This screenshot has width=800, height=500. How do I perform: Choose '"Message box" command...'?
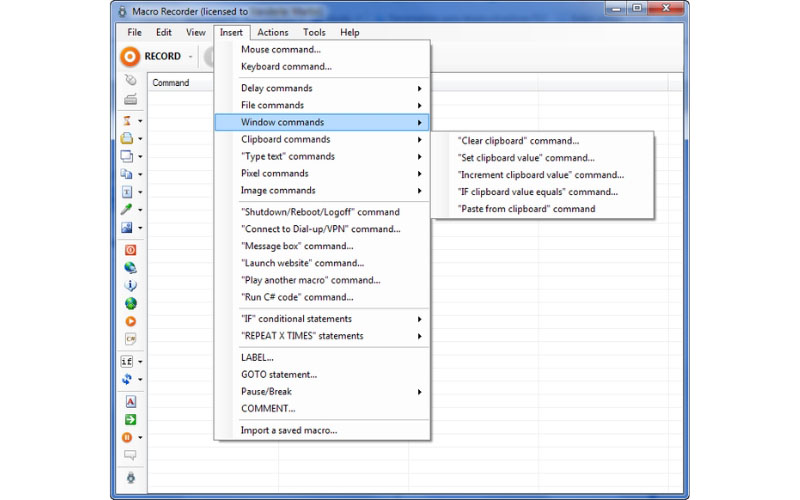[322, 246]
